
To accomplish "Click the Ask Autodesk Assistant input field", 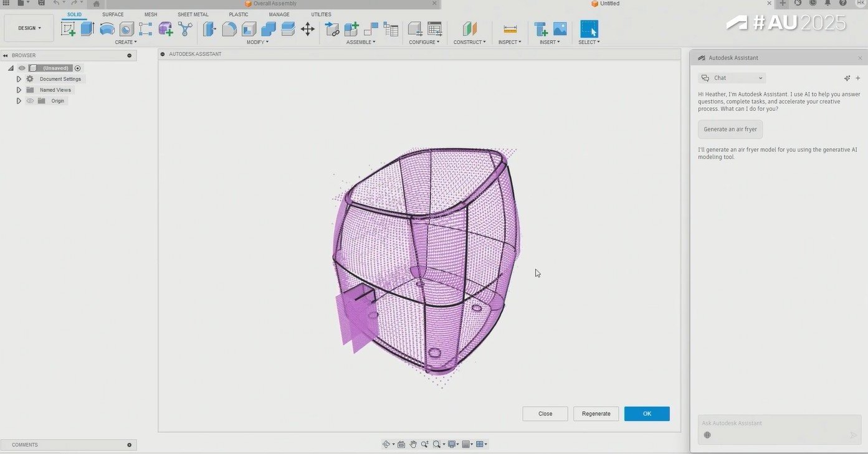I will pos(773,423).
